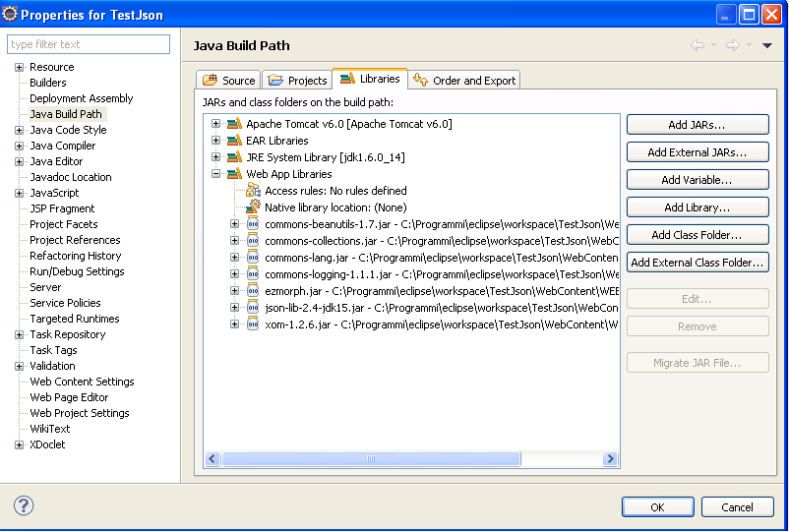The image size is (789, 532).
Task: Open the Order and Export tab
Action: pos(464,80)
